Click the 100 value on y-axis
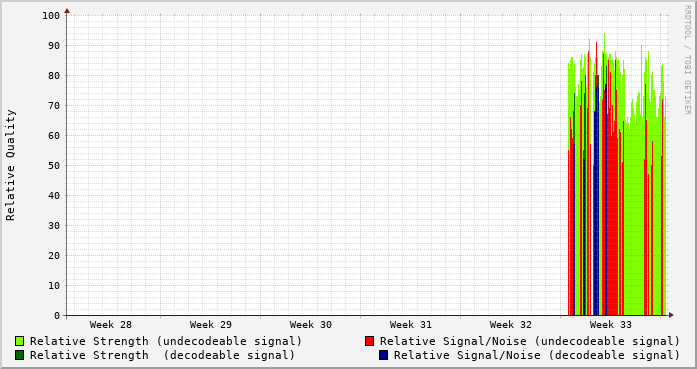Image resolution: width=697 pixels, height=369 pixels. click(x=51, y=16)
